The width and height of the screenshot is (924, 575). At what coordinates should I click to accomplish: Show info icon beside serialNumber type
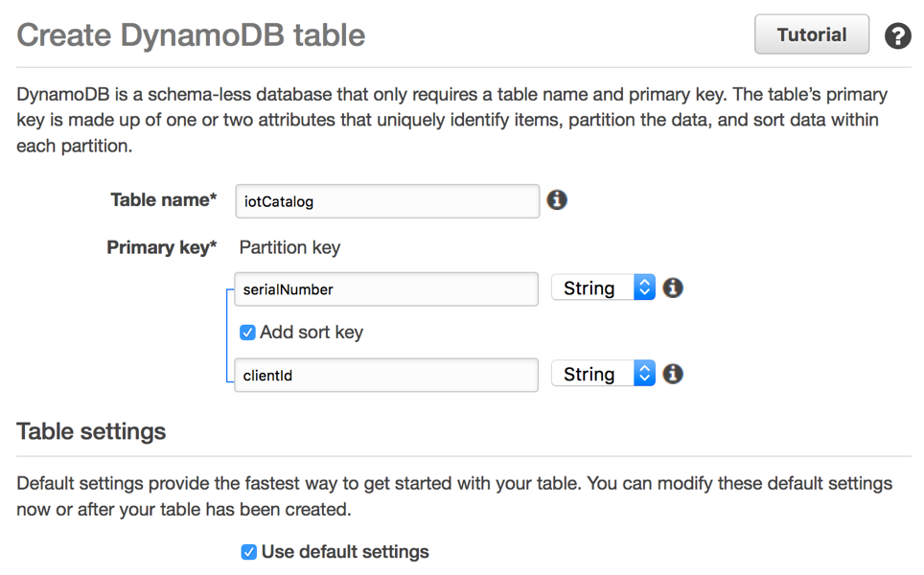pyautogui.click(x=673, y=288)
